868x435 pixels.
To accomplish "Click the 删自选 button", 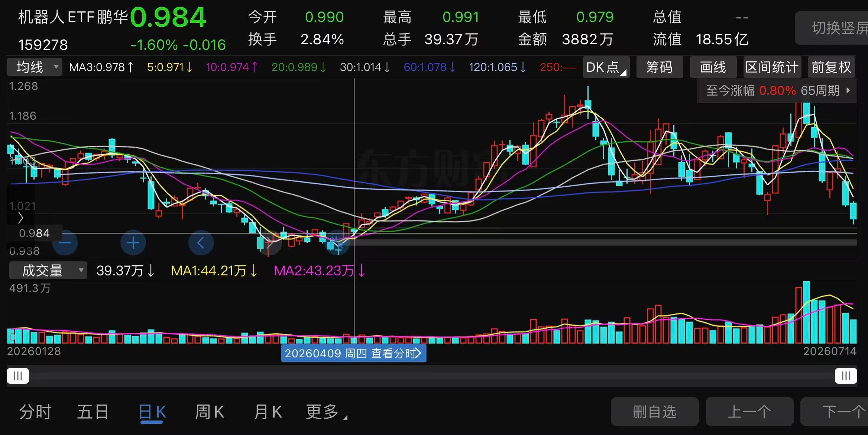I will pos(655,412).
